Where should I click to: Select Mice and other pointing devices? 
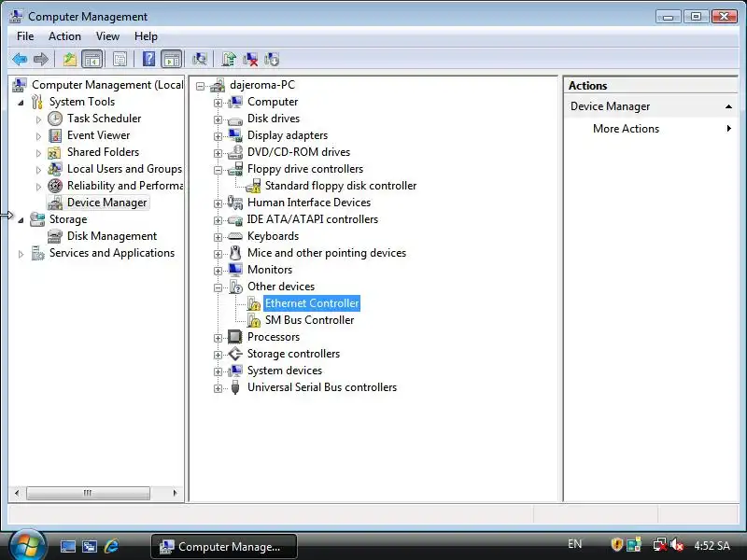[x=327, y=253]
